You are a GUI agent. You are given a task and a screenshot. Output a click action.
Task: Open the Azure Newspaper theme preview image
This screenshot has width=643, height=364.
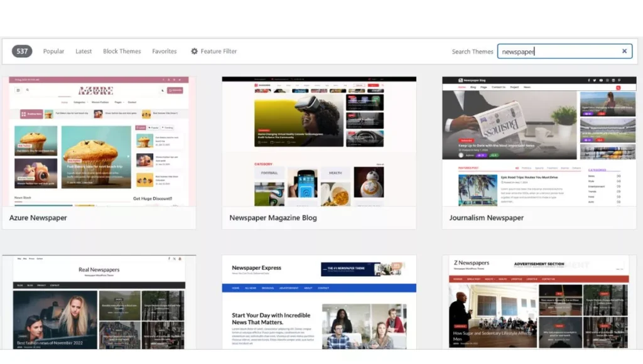tap(99, 141)
